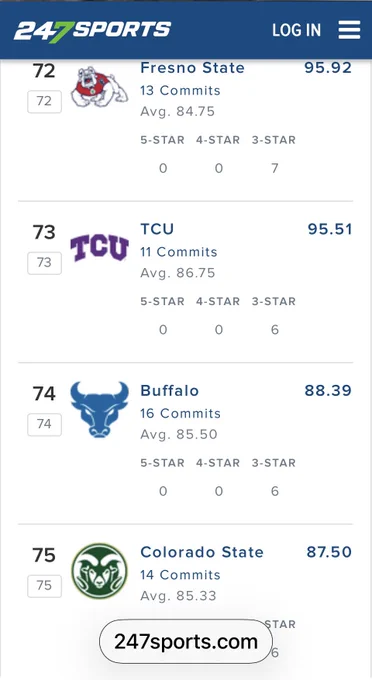Open the TCU team name link

[x=157, y=229]
